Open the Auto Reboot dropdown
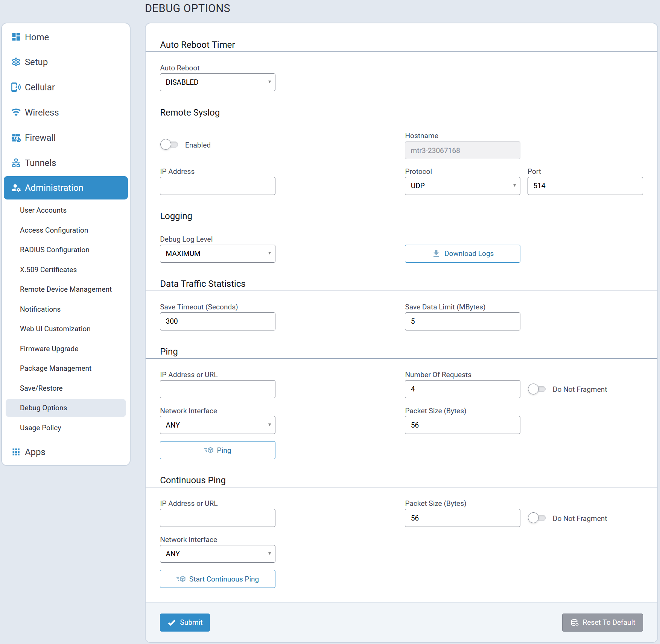The height and width of the screenshot is (644, 660). [x=217, y=82]
